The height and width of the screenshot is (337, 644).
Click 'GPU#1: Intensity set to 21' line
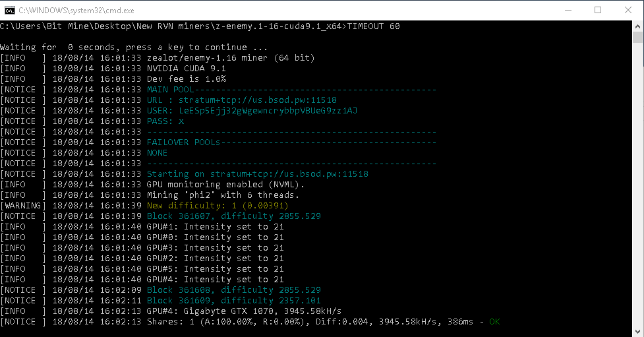point(215,227)
